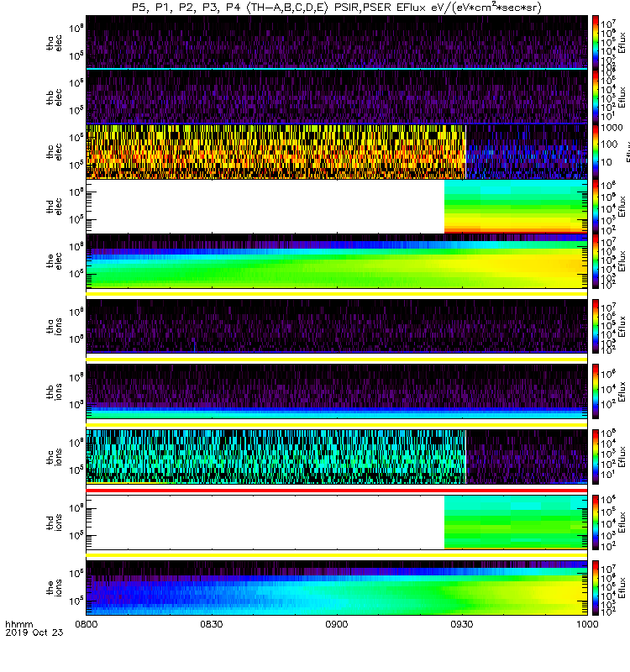Click the Eflux label beside thb ions colorbar
The width and height of the screenshot is (630, 672).
[x=622, y=391]
